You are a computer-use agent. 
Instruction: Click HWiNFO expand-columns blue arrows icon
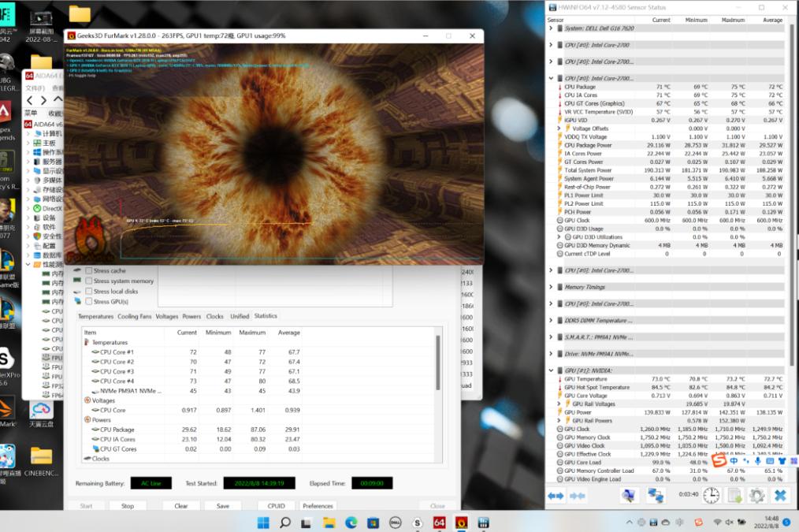point(556,495)
